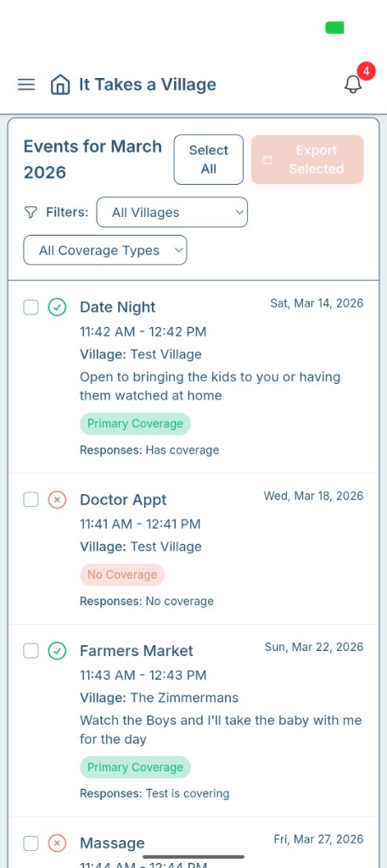
Task: Open the All Coverage Types dropdown
Action: [x=104, y=251]
